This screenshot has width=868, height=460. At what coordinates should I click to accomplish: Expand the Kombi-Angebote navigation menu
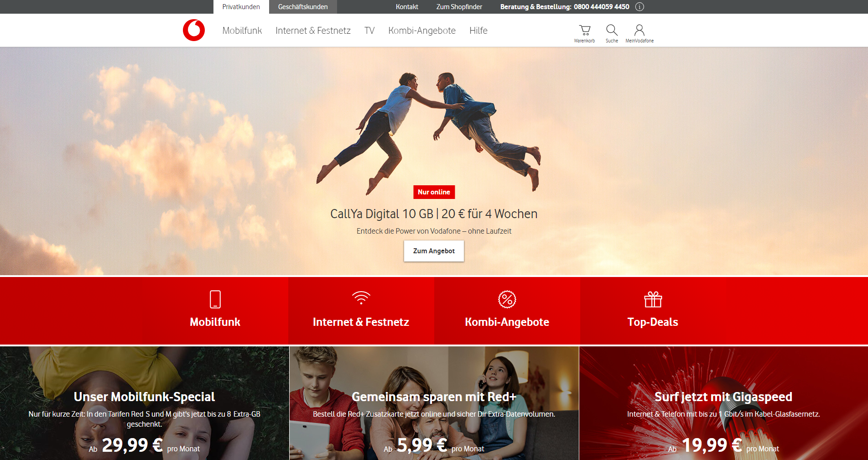point(422,31)
